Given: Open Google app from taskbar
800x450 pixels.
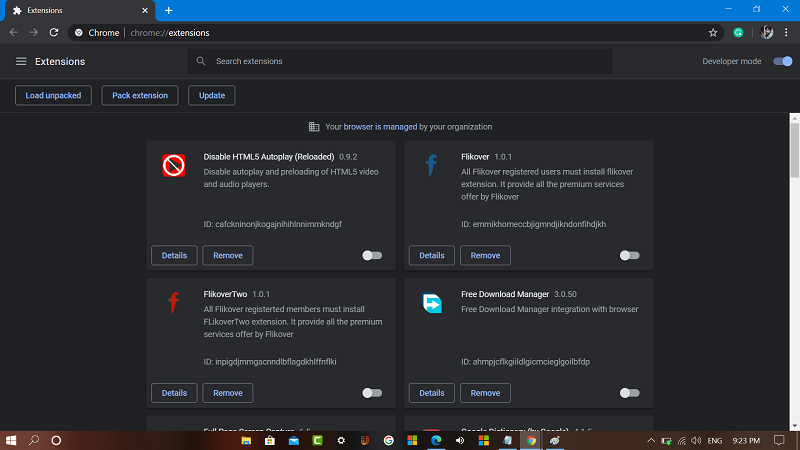Looking at the screenshot, I should tap(389, 440).
